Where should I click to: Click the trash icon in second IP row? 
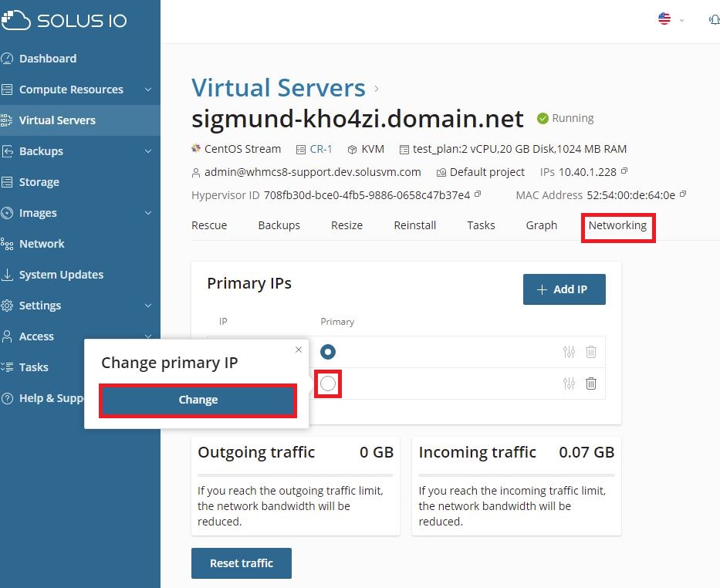[x=591, y=384]
